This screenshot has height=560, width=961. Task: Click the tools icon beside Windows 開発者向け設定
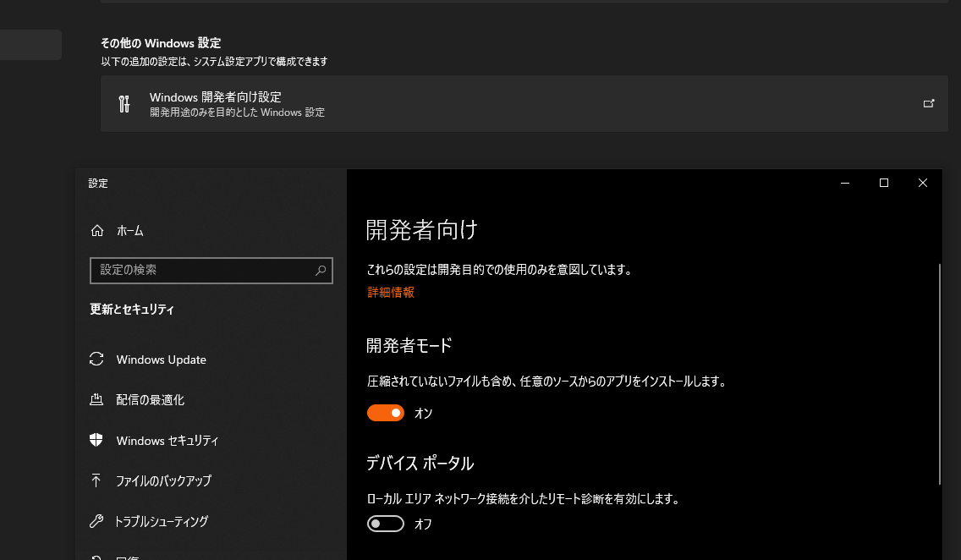tap(124, 103)
